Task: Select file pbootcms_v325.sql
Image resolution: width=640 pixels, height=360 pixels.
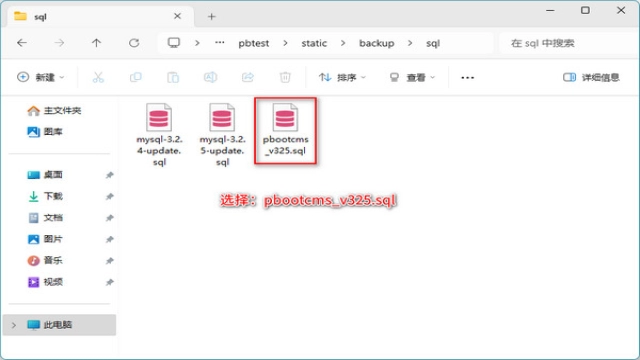Action: tap(285, 130)
